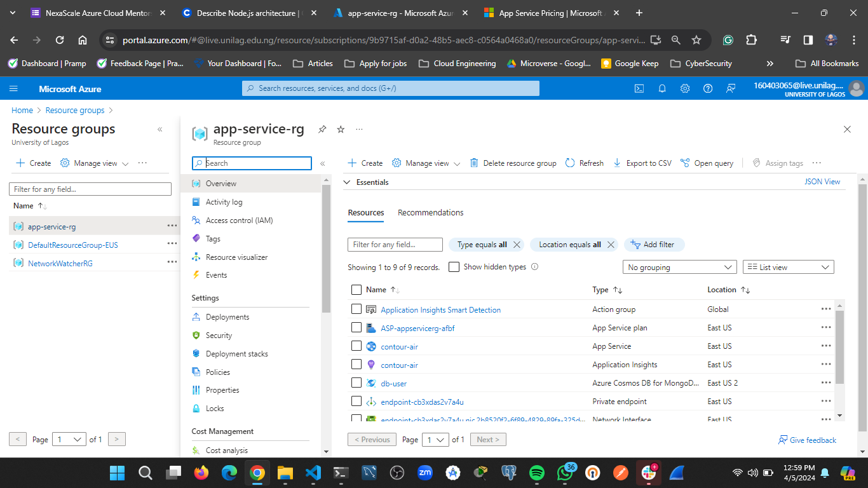This screenshot has height=488, width=868.
Task: Open portal settings gear icon
Action: 685,89
